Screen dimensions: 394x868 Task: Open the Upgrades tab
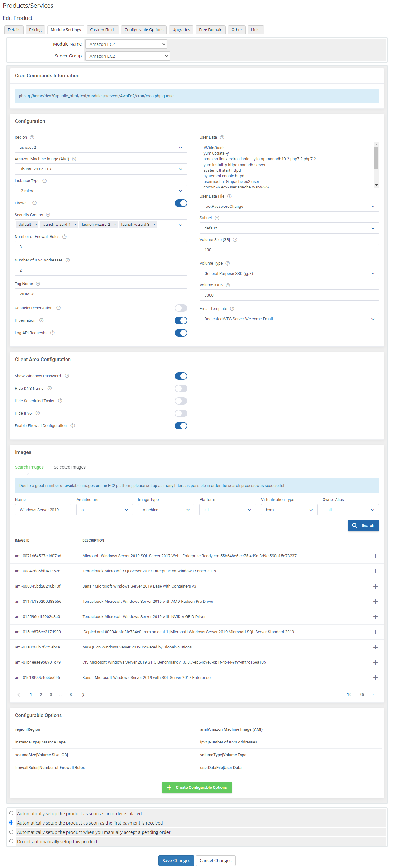(x=181, y=30)
